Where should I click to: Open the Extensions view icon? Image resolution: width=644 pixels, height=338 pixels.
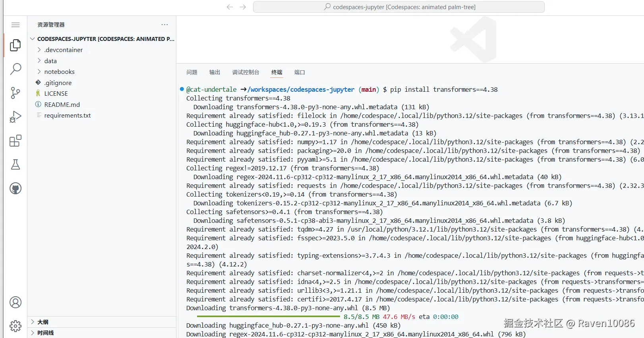click(x=15, y=141)
